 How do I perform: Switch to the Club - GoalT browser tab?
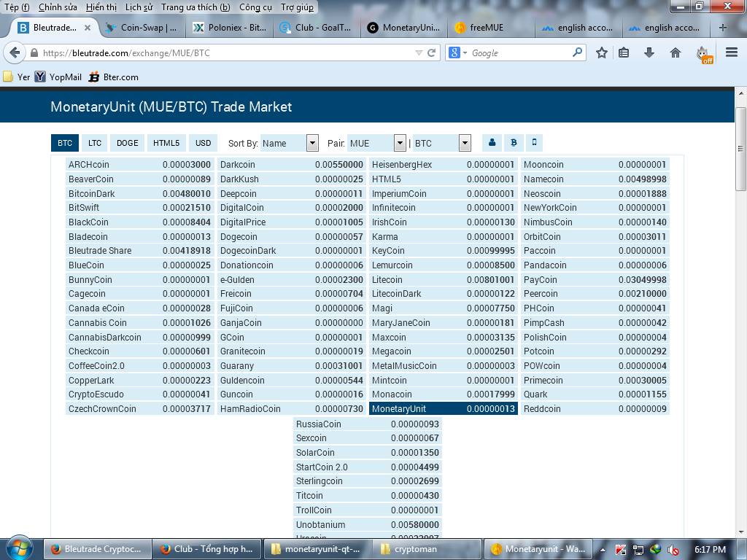pyautogui.click(x=317, y=28)
